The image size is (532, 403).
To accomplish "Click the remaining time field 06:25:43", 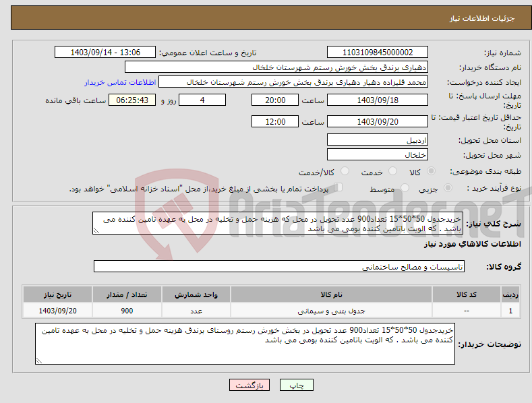I will tap(132, 100).
